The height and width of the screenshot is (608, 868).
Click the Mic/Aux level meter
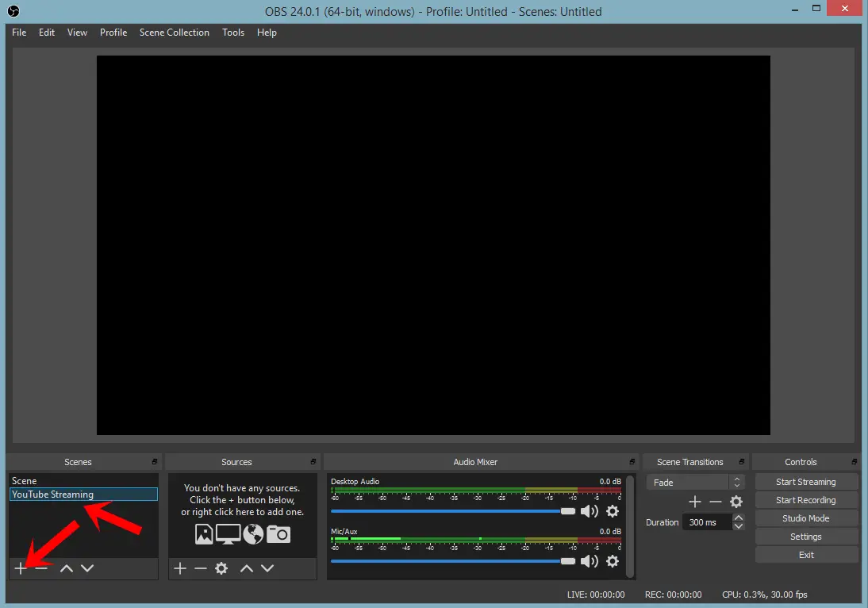tap(476, 539)
